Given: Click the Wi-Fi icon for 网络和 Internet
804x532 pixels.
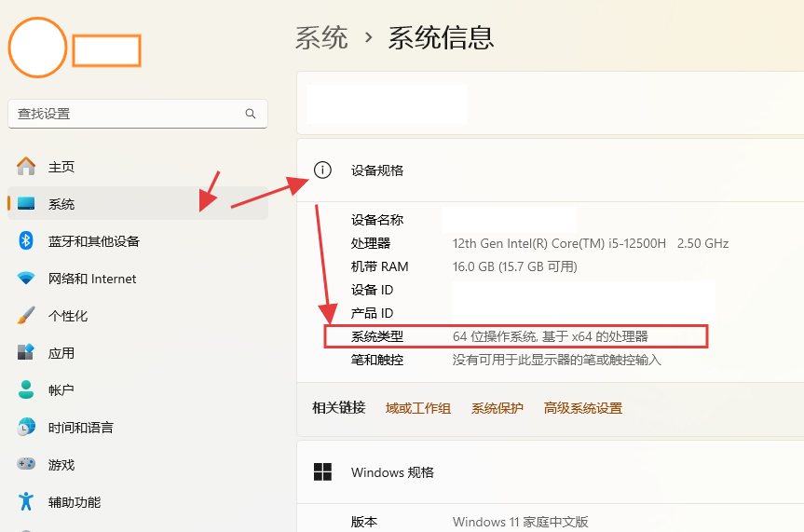Looking at the screenshot, I should (26, 278).
